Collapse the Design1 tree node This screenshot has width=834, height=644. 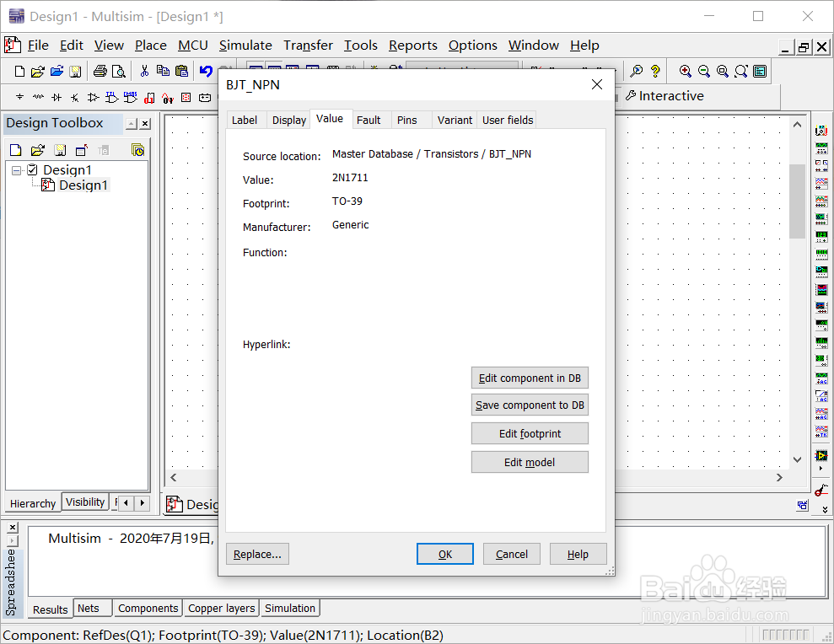tap(17, 170)
